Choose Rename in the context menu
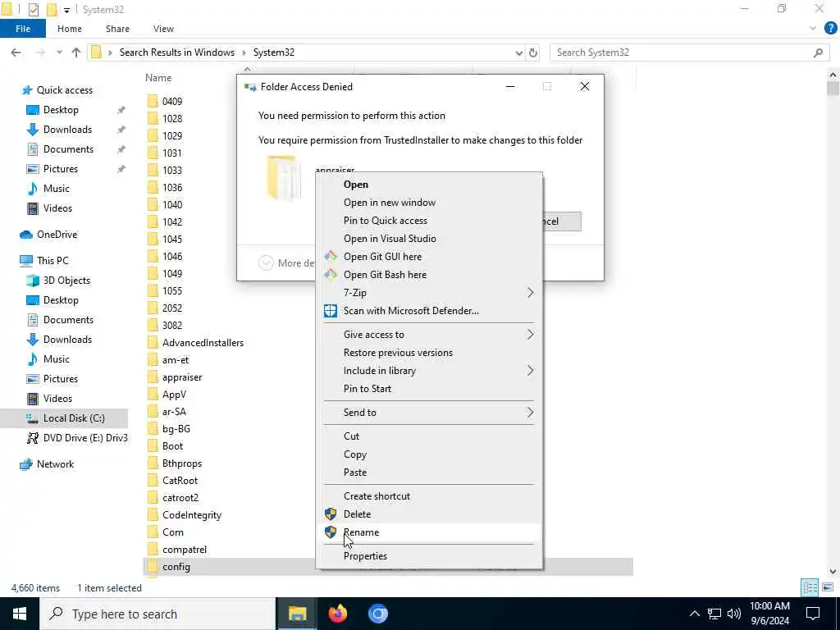The image size is (840, 630). point(361,532)
